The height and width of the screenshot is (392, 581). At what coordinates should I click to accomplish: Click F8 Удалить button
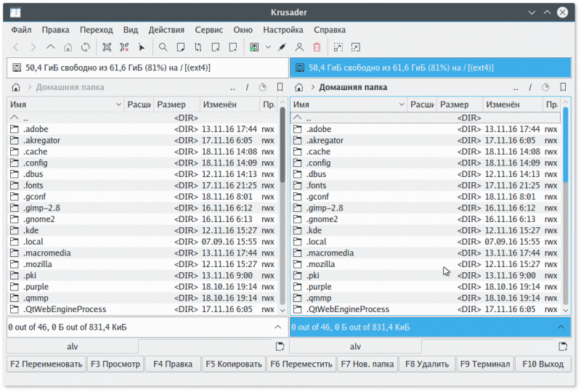pos(427,364)
